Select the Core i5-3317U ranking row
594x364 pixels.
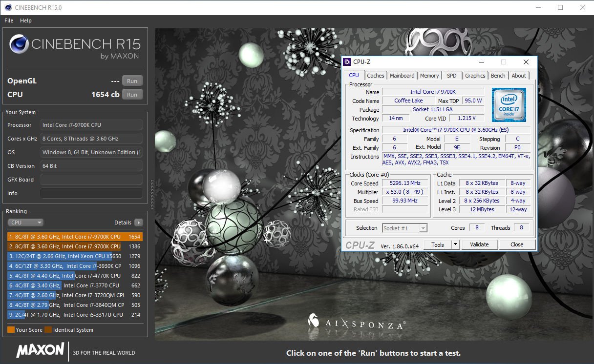coord(75,315)
